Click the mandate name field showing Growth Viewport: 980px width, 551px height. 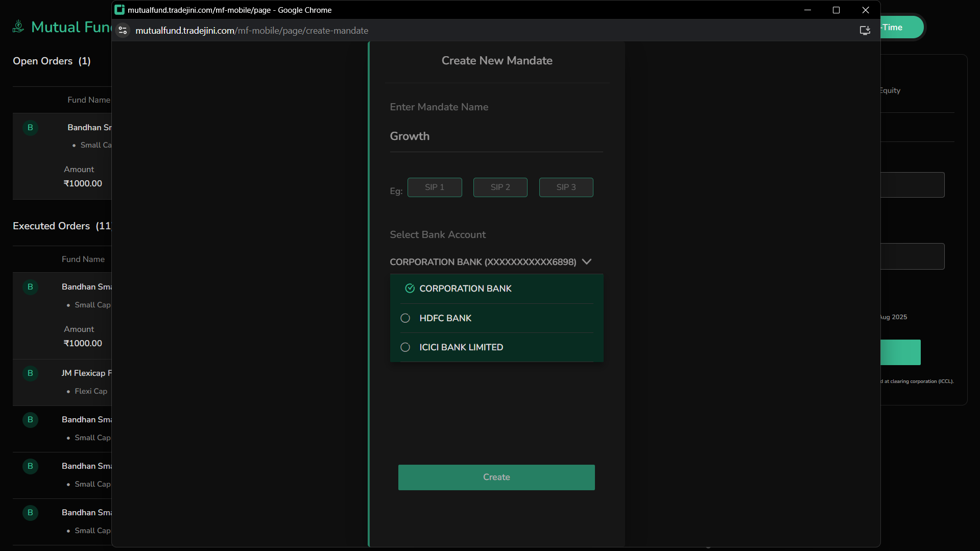(496, 136)
